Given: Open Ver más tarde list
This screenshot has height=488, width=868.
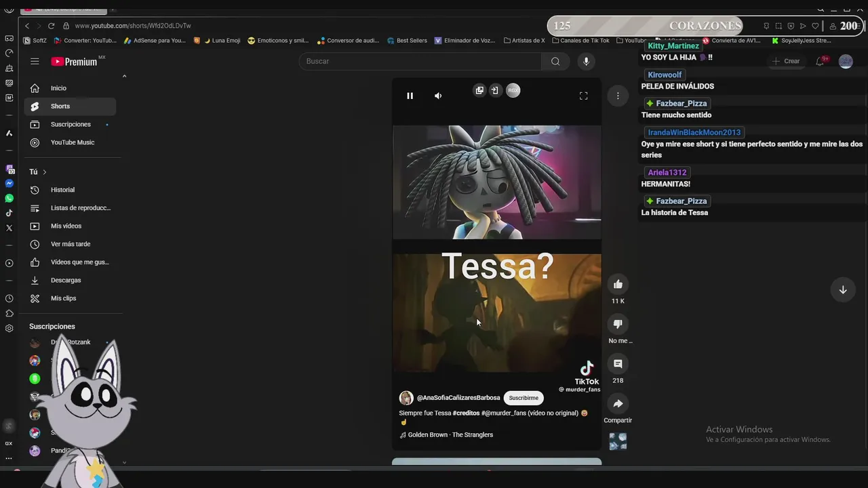Looking at the screenshot, I should coord(70,244).
